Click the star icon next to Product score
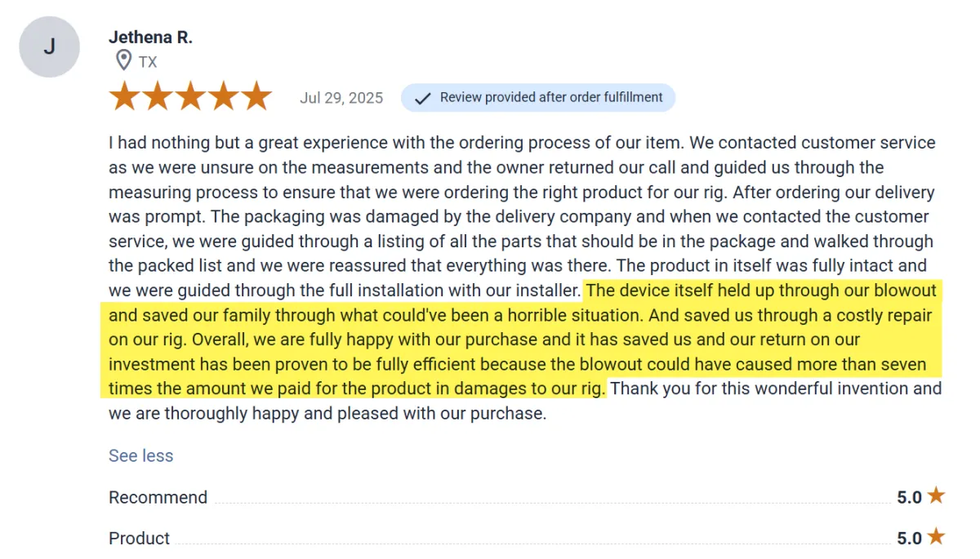 936,537
